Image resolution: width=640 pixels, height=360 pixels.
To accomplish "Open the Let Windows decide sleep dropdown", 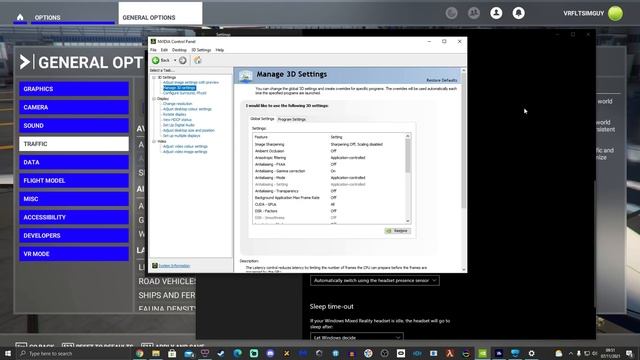I will click(357, 337).
